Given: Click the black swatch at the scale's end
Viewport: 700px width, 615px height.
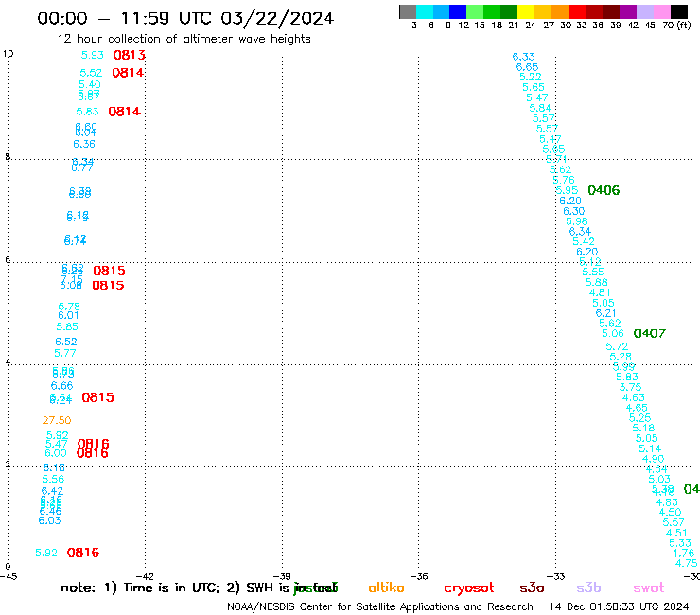Looking at the screenshot, I should pos(679,11).
